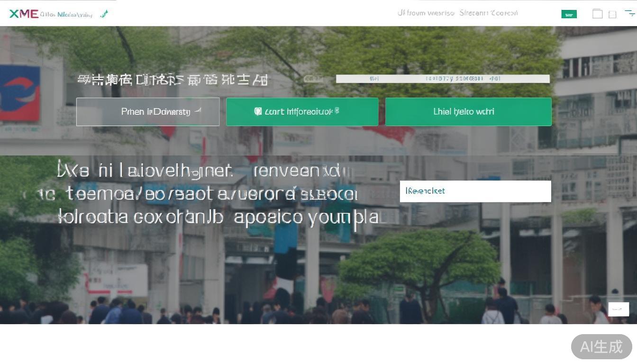Click the cursor arrow icon in the left button
The image size is (637, 364).
point(199,110)
